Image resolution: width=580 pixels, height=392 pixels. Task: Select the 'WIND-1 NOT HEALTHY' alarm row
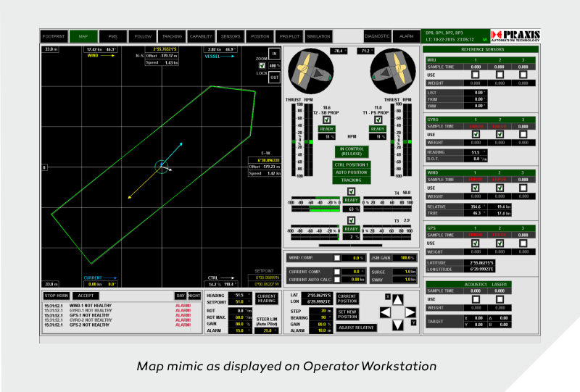click(117, 306)
